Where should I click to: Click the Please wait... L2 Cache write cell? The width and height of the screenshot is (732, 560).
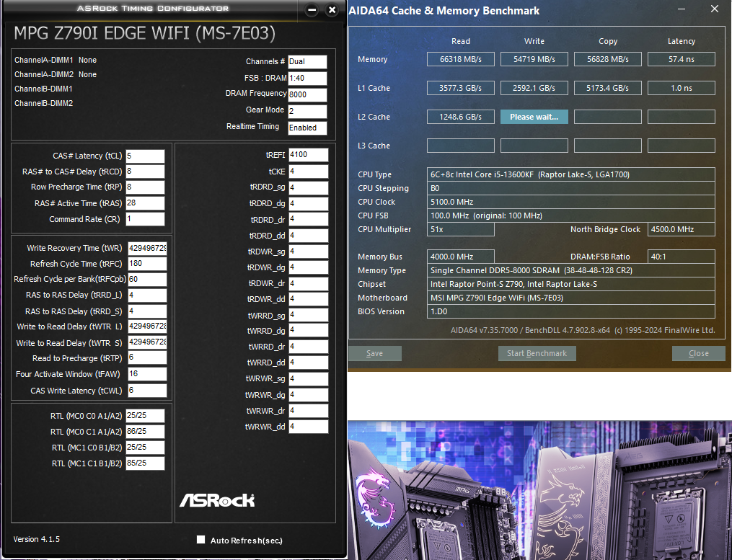[534, 117]
